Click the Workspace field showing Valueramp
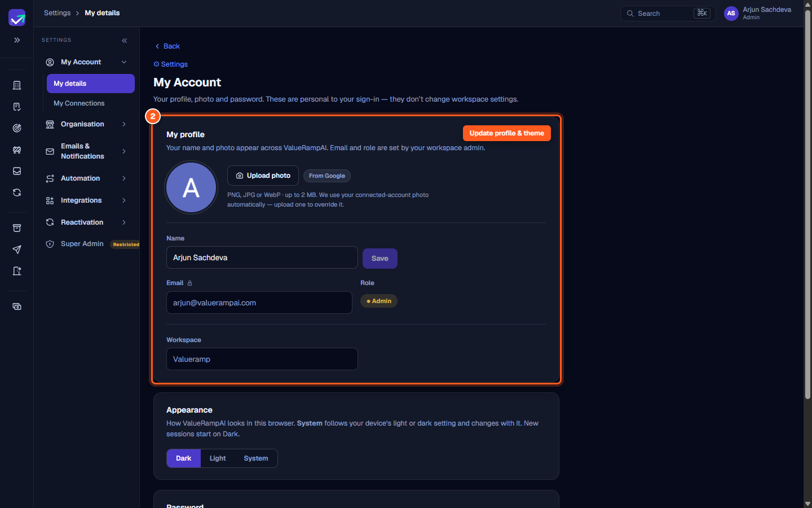Viewport: 812px width, 508px height. [262, 359]
